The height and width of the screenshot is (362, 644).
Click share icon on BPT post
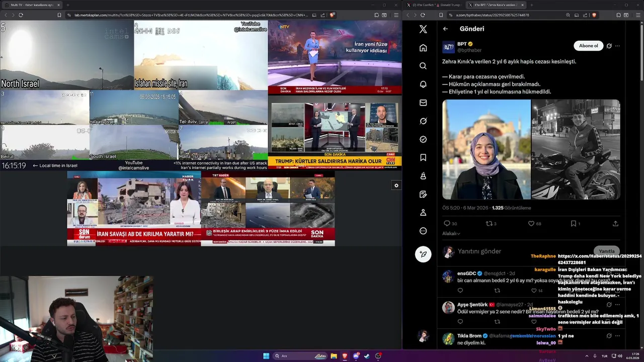pos(615,223)
